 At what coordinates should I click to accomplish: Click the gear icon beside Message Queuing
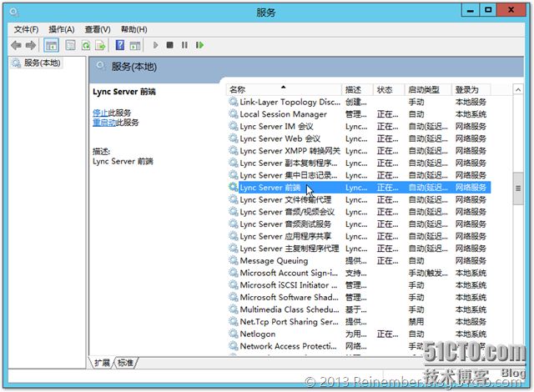pyautogui.click(x=234, y=261)
